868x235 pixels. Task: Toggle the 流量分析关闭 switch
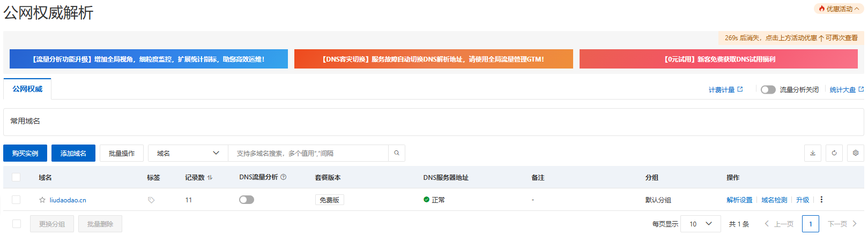pos(768,89)
